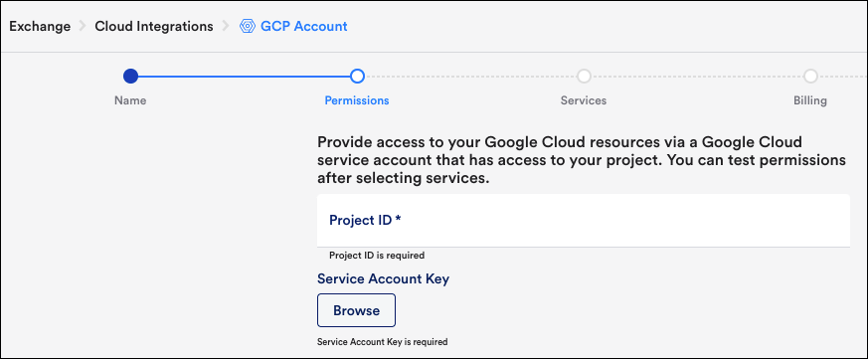
Task: Click the GCP Account breadcrumb text
Action: tap(304, 26)
